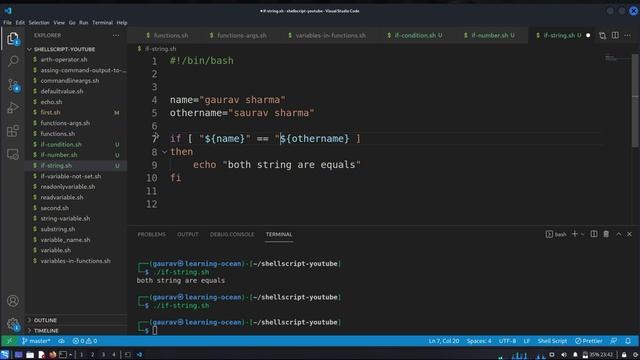Open defaultvalue.sh in the explorer
Viewport: 640px width, 360px height.
tap(62, 91)
